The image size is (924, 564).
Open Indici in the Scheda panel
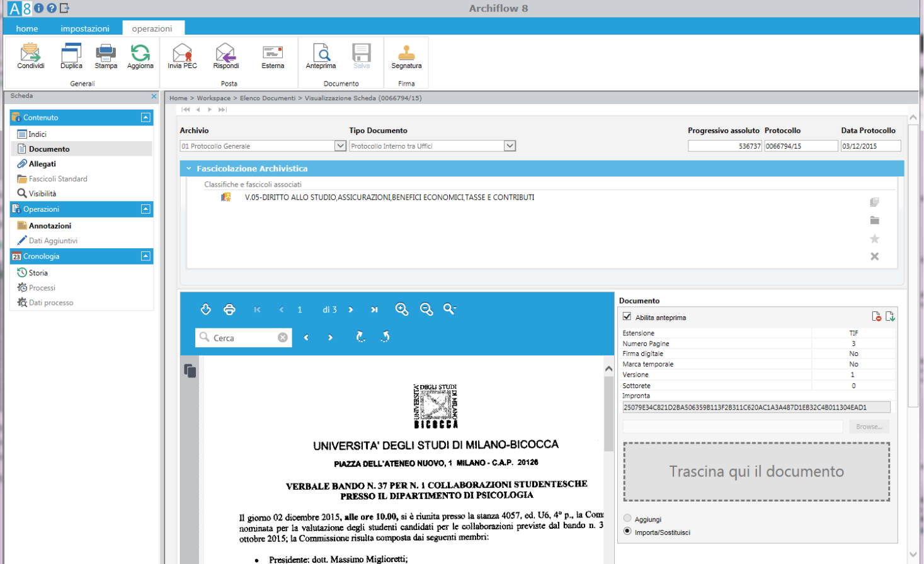tap(37, 134)
